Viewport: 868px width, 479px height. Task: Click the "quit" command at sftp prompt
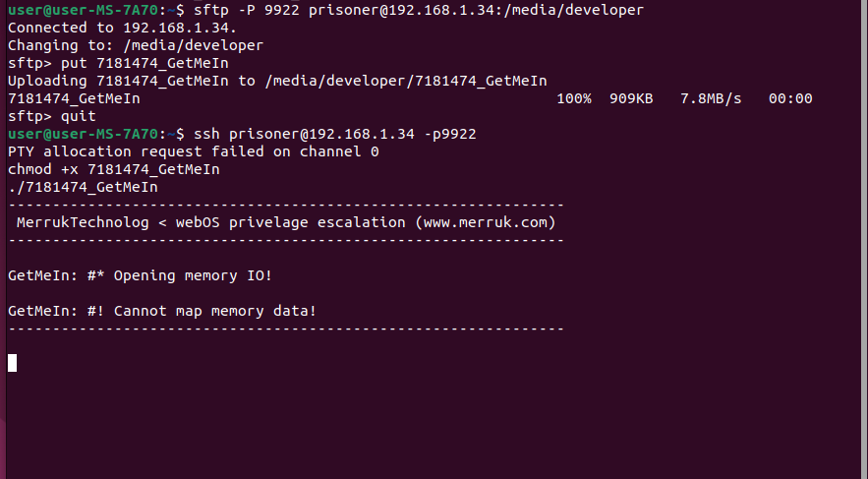coord(79,116)
